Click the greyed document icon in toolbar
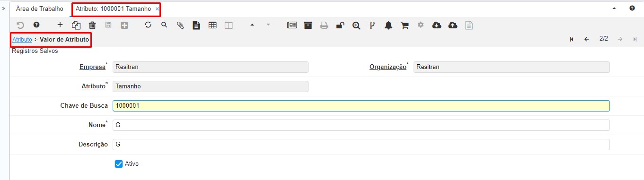The width and height of the screenshot is (644, 180). pyautogui.click(x=469, y=26)
